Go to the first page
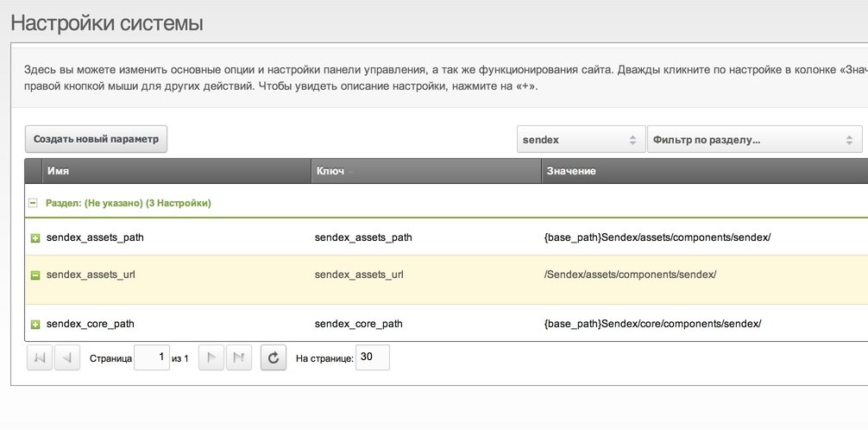Viewport: 868px width, 430px height. pyautogui.click(x=40, y=357)
